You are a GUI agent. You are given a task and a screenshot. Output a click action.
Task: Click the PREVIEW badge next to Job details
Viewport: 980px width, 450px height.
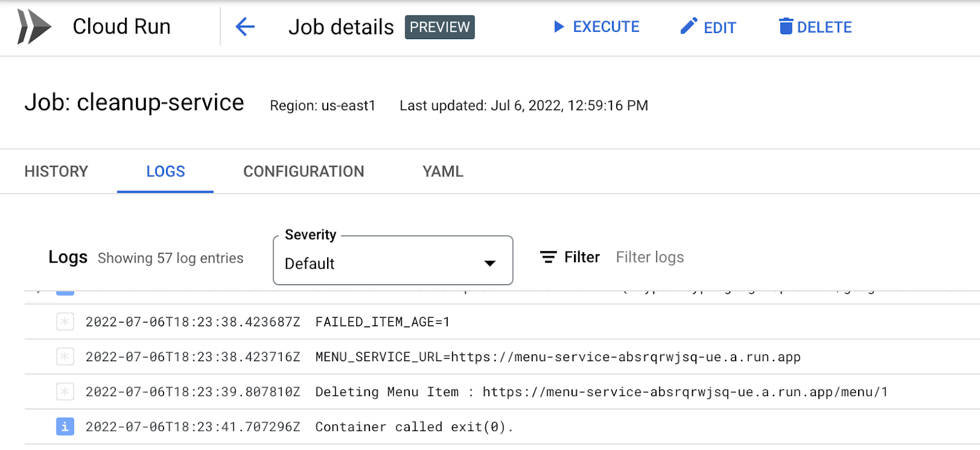439,27
